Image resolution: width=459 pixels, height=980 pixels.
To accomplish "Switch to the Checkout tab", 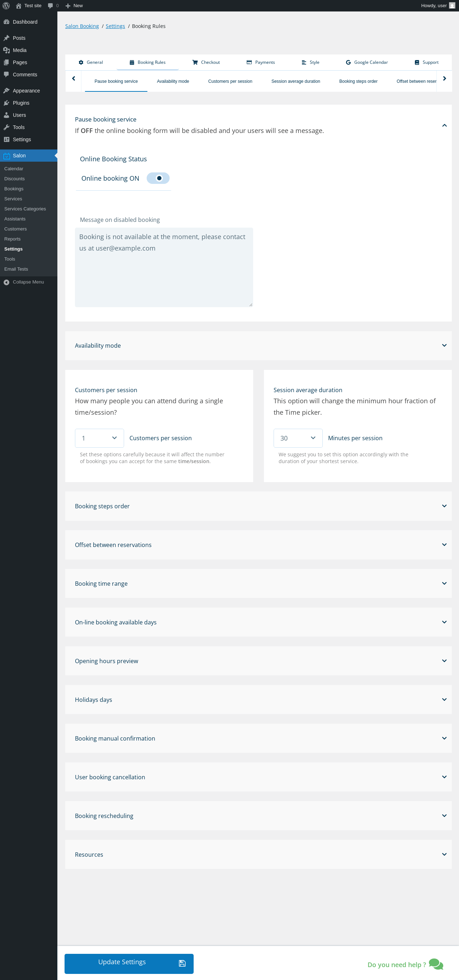I will coord(206,62).
